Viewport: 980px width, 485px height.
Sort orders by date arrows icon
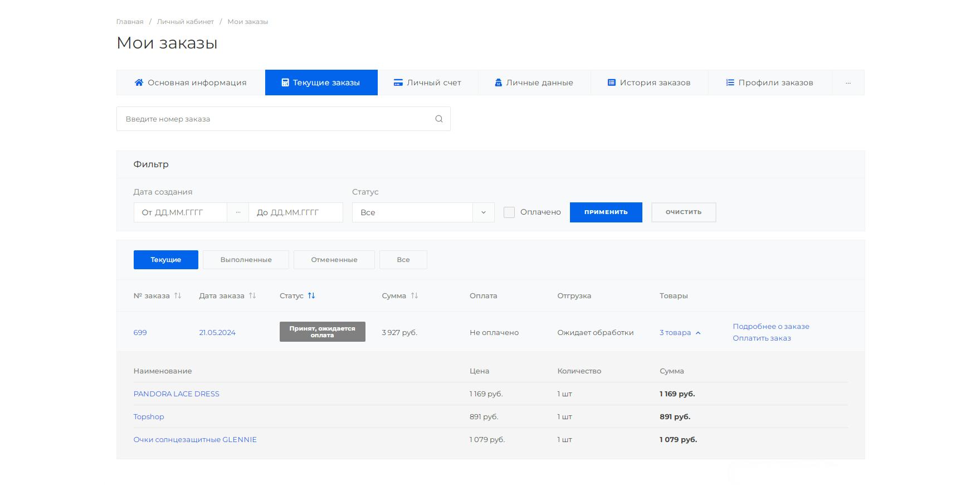coord(252,295)
